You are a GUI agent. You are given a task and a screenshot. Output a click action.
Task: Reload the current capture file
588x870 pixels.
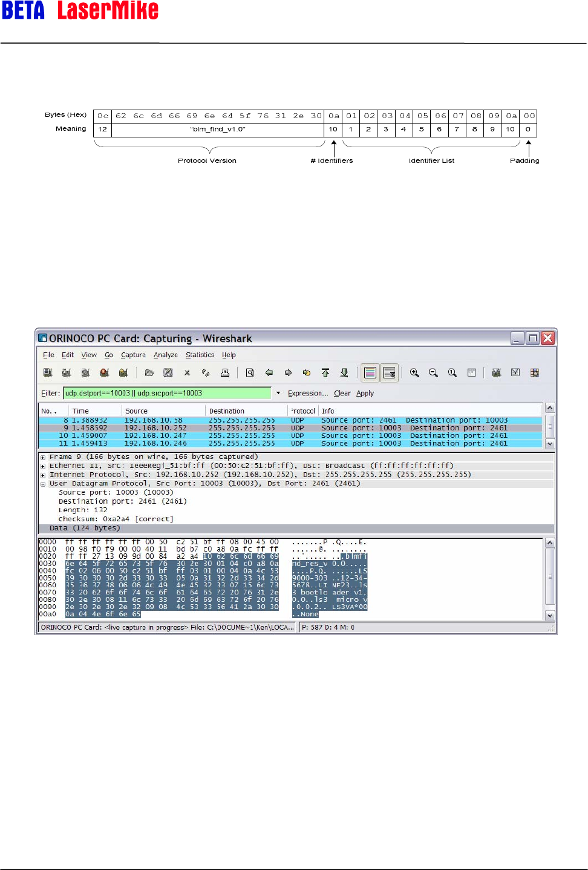coord(206,373)
